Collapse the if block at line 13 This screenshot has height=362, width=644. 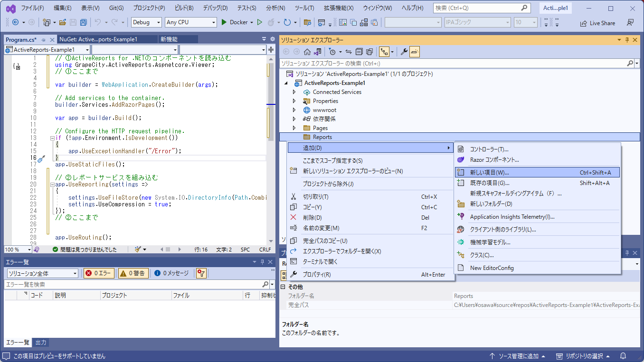tap(52, 138)
